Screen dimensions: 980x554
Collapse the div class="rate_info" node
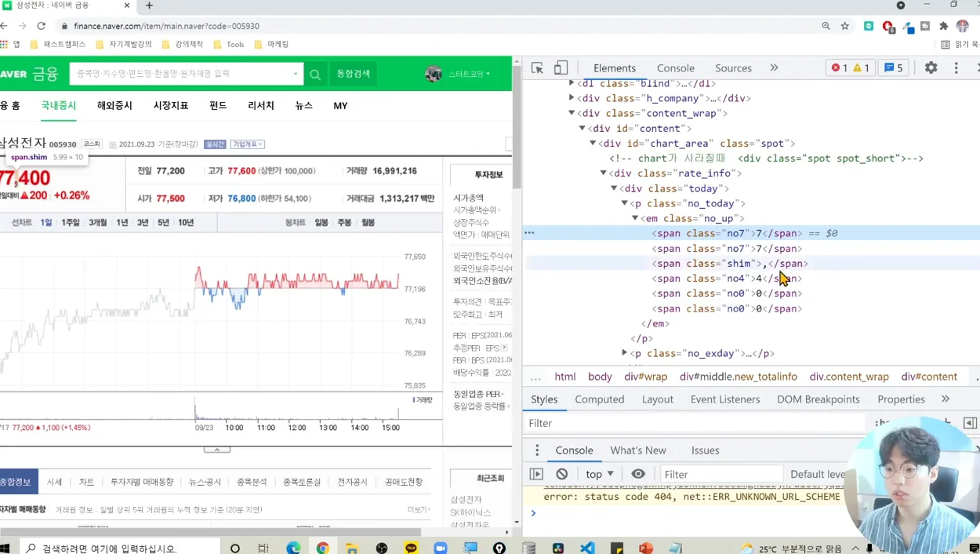click(x=604, y=173)
